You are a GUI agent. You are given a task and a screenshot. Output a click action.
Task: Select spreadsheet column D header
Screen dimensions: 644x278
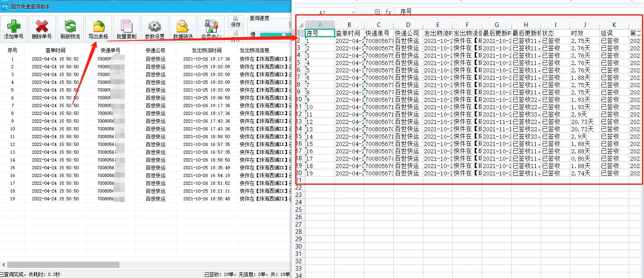point(408,25)
